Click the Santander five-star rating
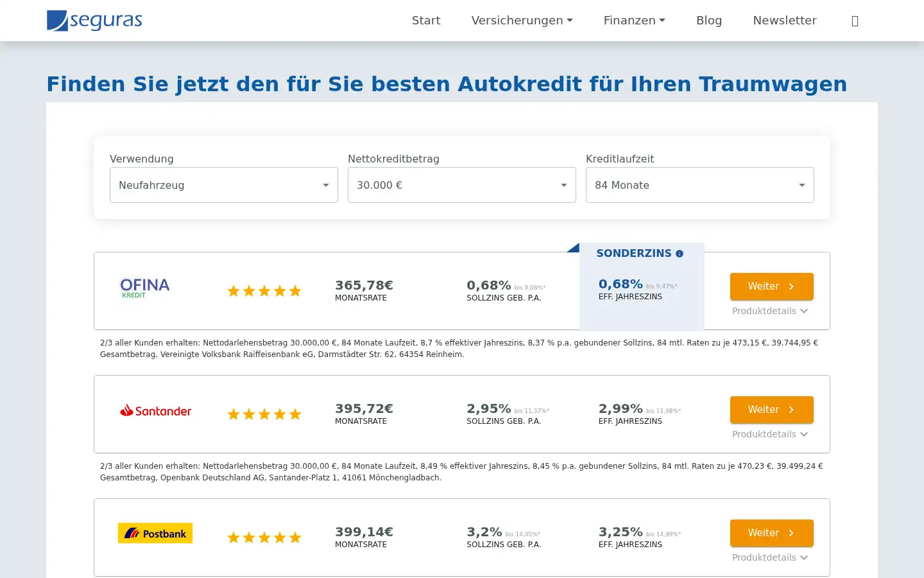This screenshot has height=578, width=924. (264, 414)
